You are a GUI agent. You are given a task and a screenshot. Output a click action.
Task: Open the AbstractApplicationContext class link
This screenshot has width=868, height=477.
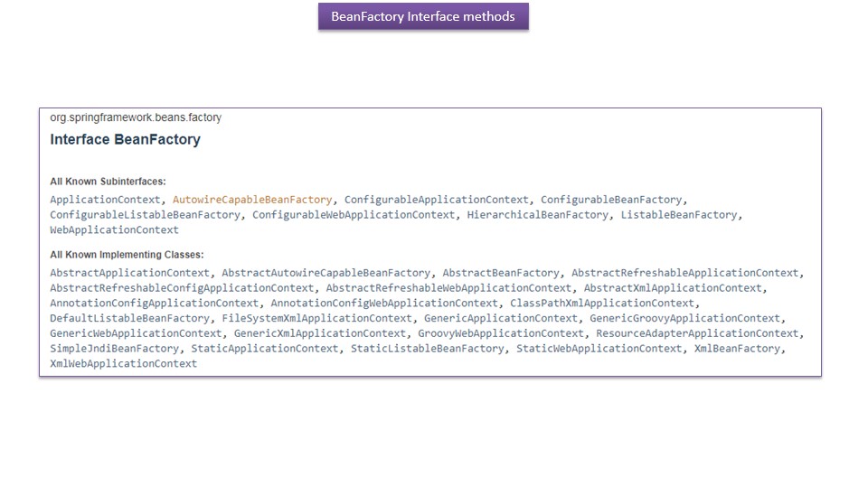pyautogui.click(x=129, y=273)
